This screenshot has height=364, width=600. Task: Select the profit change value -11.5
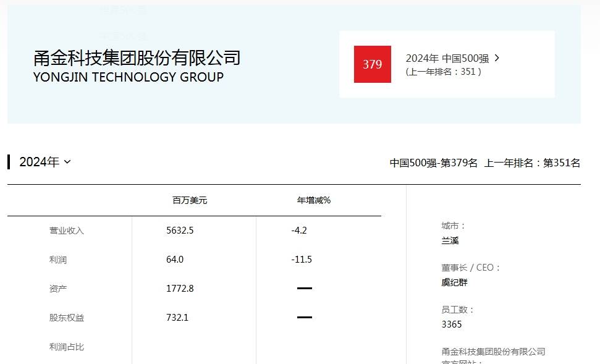coord(302,260)
